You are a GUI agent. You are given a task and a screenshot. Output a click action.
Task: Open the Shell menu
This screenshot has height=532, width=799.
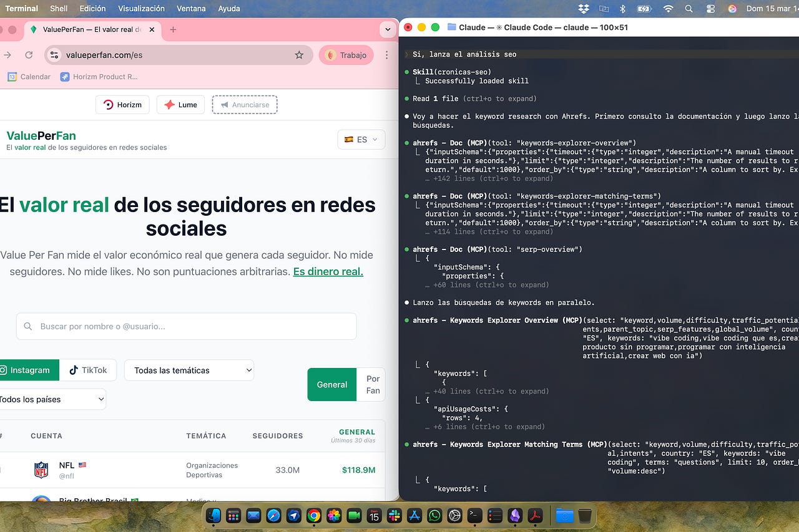point(59,9)
